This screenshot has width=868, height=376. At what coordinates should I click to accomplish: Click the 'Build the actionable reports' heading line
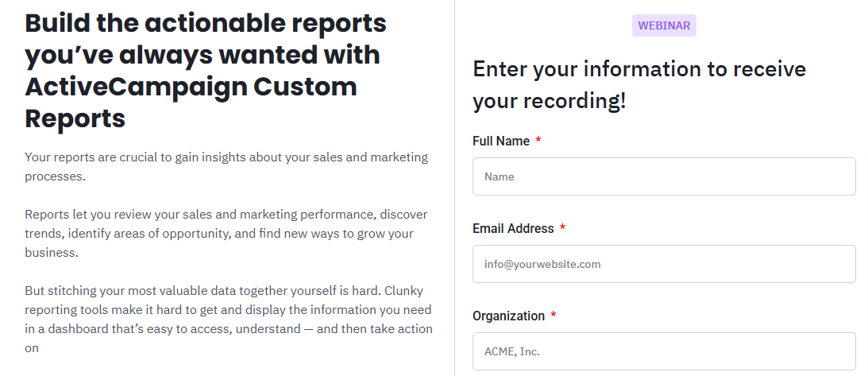pyautogui.click(x=206, y=23)
